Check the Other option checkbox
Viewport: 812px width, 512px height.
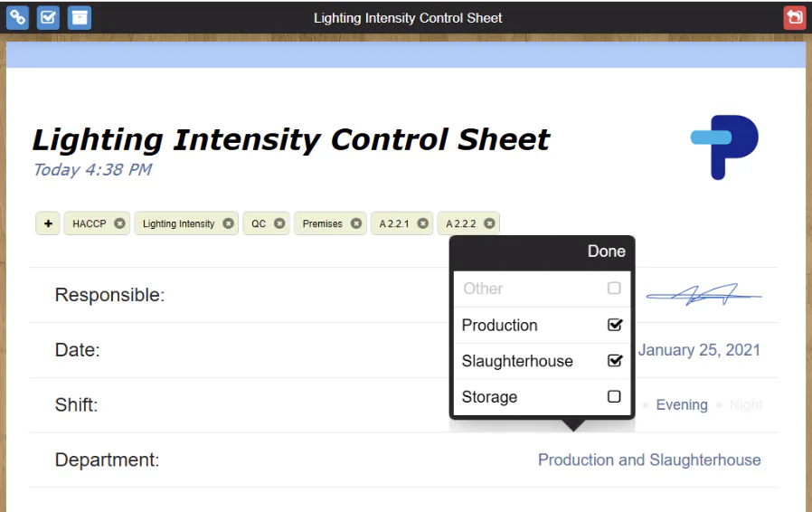[614, 289]
